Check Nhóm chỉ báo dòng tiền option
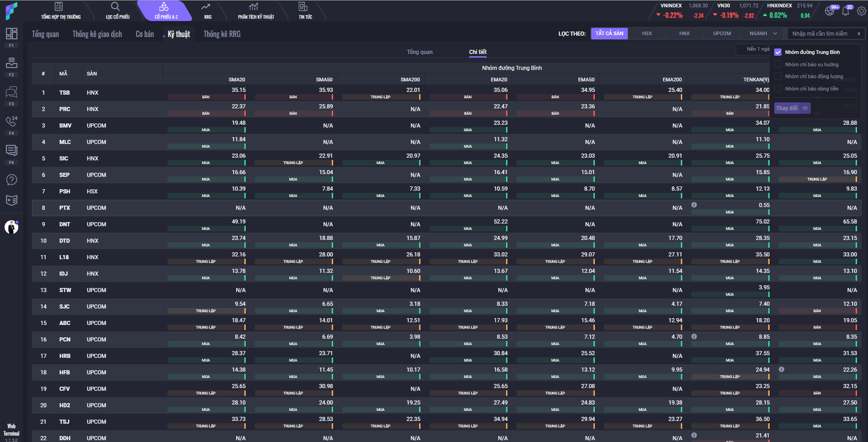The width and height of the screenshot is (868, 442). tap(778, 89)
